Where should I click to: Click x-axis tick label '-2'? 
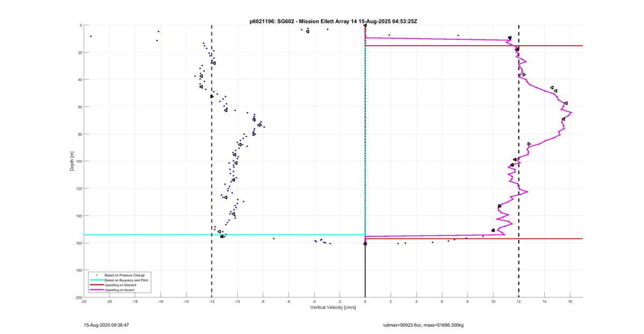pyautogui.click(x=340, y=302)
